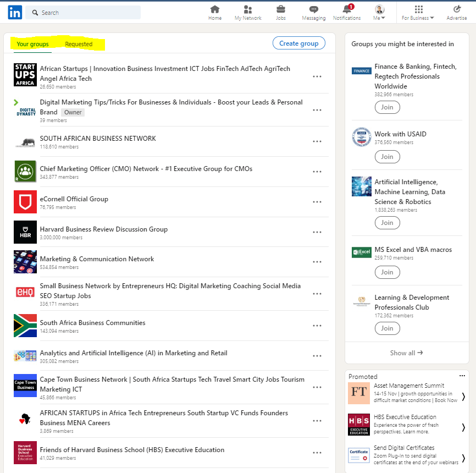This screenshot has height=473, width=476.
Task: Open the overflow menu for Harvard Business Review Discussion Group
Action: click(317, 232)
